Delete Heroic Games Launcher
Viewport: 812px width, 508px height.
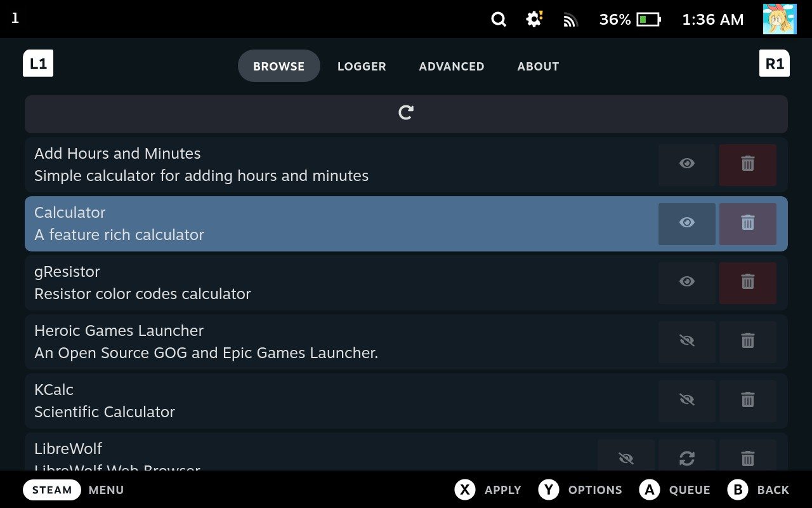coord(748,342)
